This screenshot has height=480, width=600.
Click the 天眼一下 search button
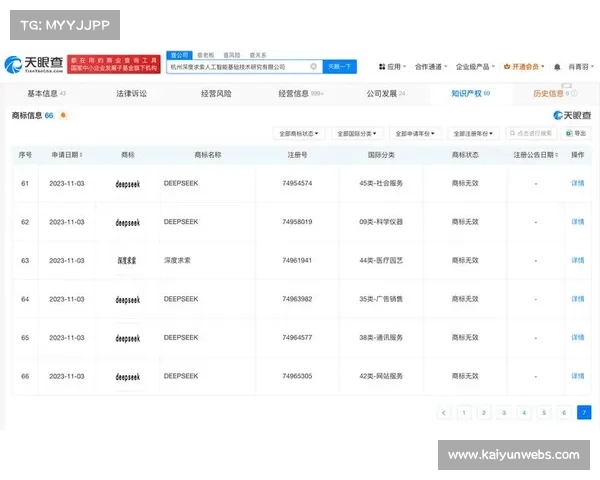[339, 67]
